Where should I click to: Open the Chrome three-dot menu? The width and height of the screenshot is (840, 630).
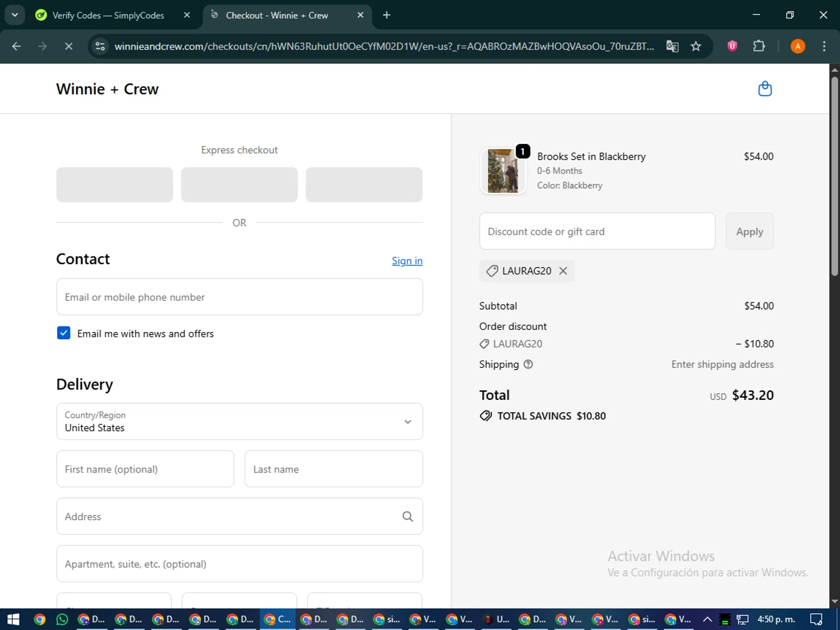click(x=824, y=46)
